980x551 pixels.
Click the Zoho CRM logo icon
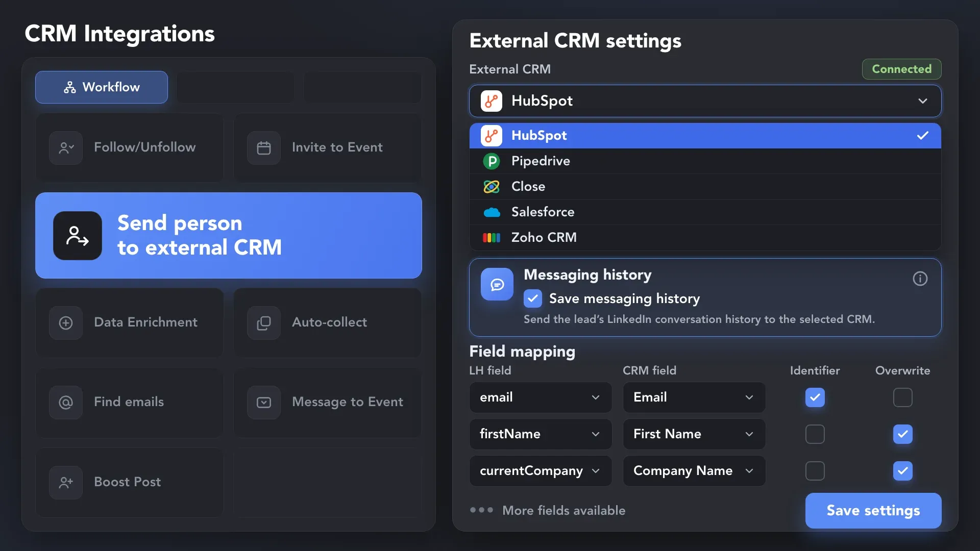[x=492, y=238]
